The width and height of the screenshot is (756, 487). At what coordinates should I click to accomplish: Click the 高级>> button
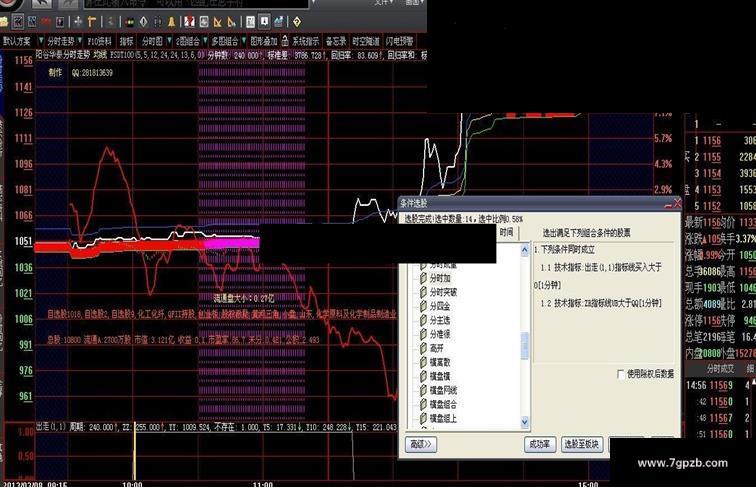(x=421, y=445)
